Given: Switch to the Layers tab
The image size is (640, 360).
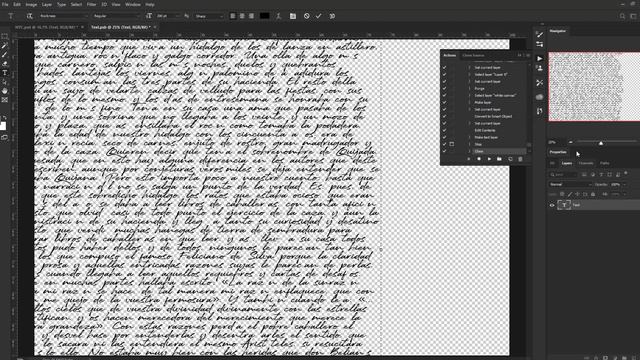Looking at the screenshot, I should click(x=567, y=163).
